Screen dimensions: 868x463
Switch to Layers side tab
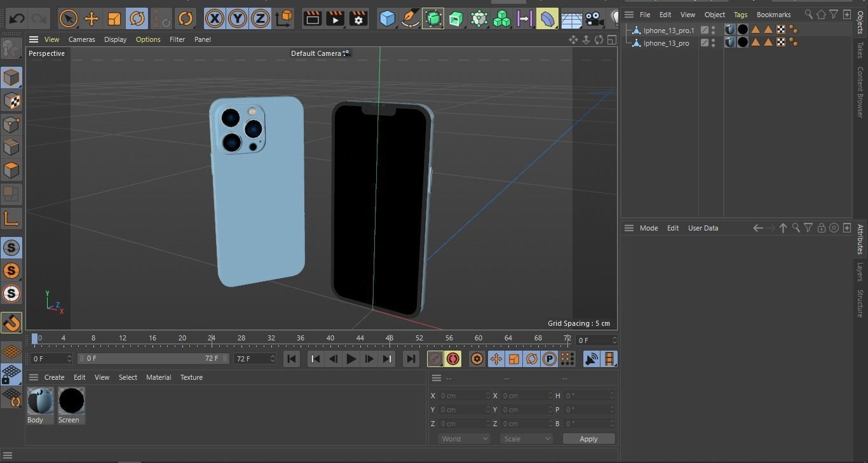(860, 272)
